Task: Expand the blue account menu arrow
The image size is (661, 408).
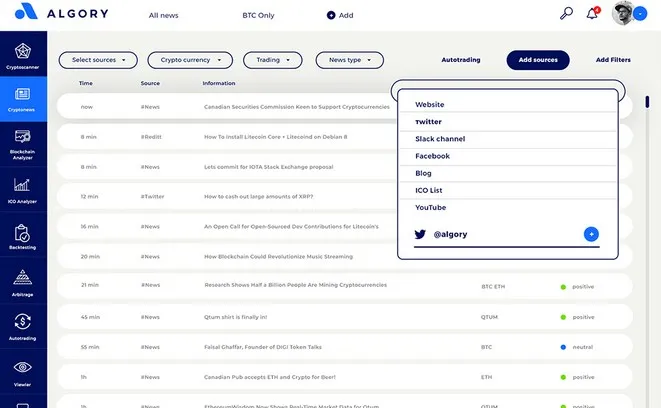Action: (640, 14)
